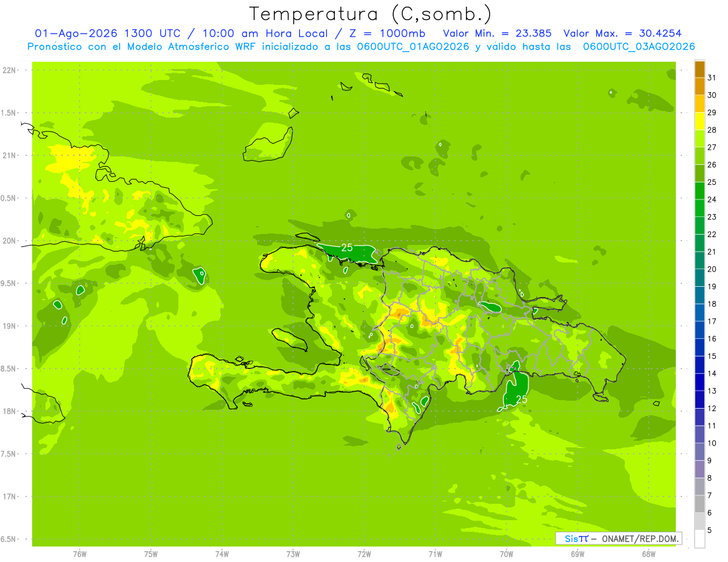
Task: Click the '73W' longitude label
Action: 293,554
